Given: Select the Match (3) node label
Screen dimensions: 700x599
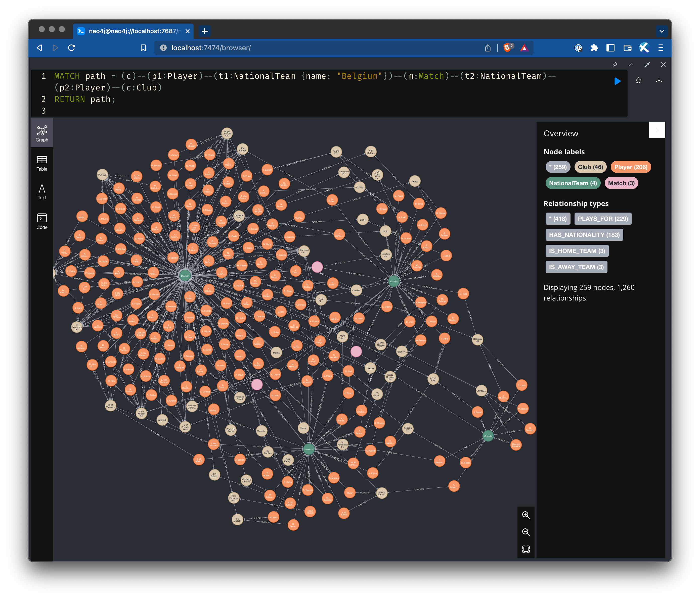Looking at the screenshot, I should tap(621, 183).
